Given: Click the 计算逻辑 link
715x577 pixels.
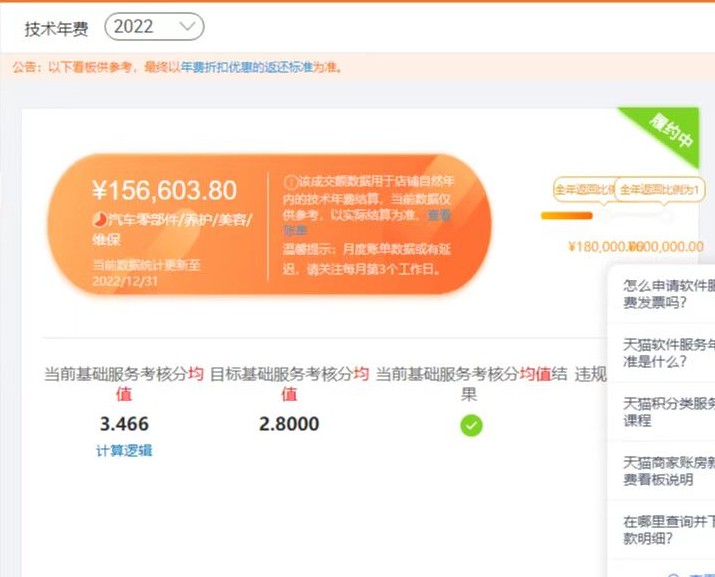Looking at the screenshot, I should (x=124, y=451).
